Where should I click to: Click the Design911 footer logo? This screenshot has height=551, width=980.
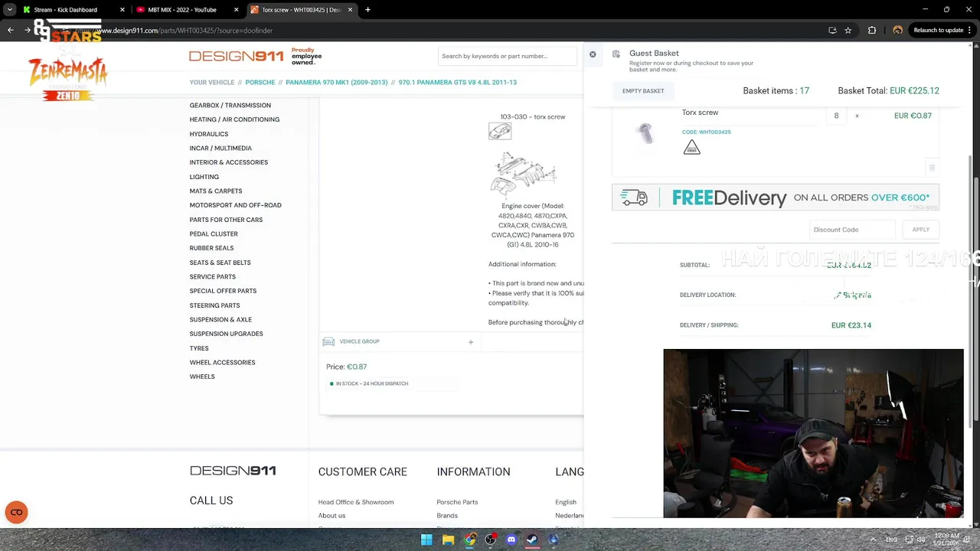click(x=233, y=471)
